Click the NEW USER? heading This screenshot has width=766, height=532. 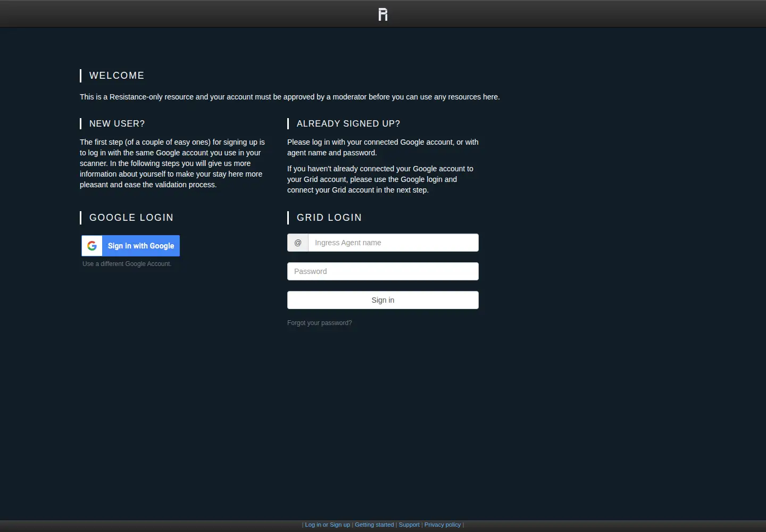tap(117, 123)
